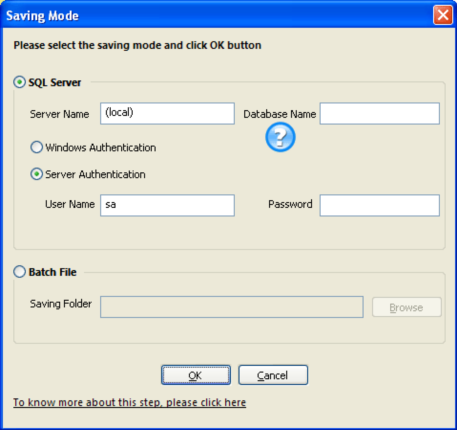The width and height of the screenshot is (457, 430).
Task: Click the Password label text
Action: click(x=290, y=204)
